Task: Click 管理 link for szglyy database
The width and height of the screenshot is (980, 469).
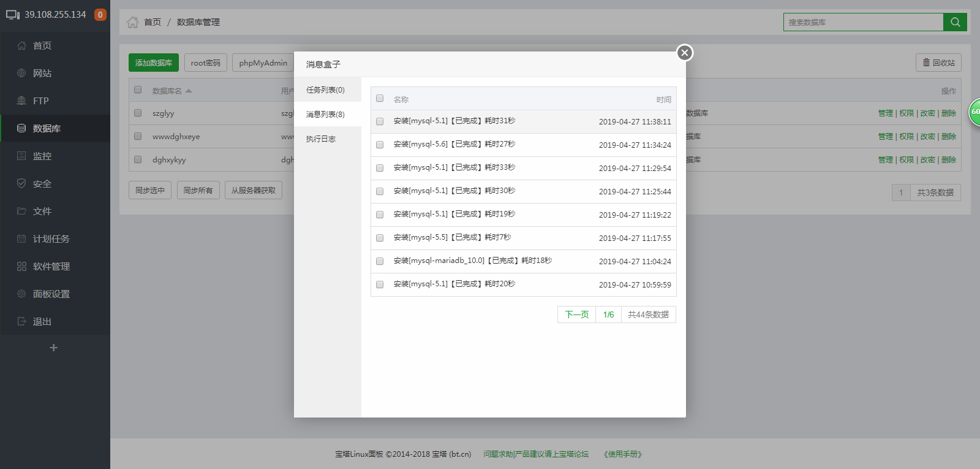Action: tap(885, 113)
